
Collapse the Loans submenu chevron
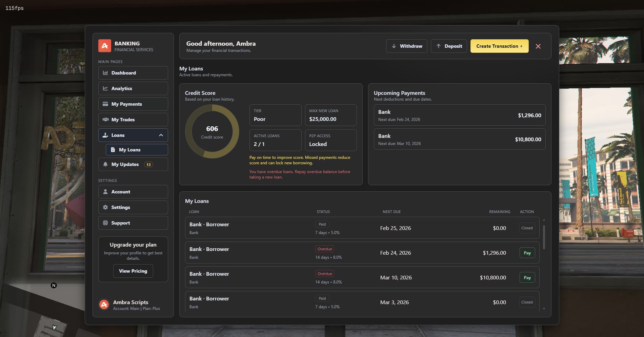(x=161, y=135)
